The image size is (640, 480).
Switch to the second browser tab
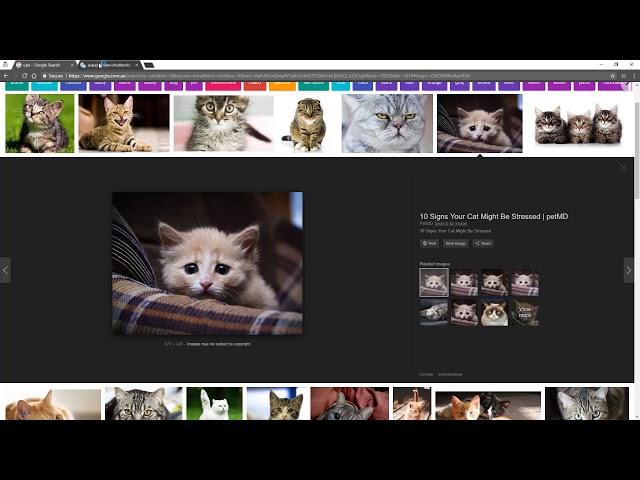[109, 65]
